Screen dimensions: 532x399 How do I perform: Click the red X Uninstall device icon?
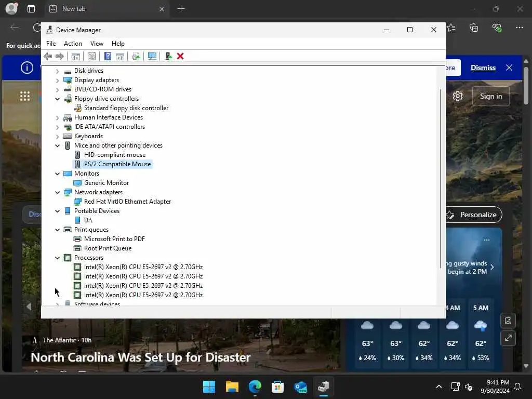[180, 56]
